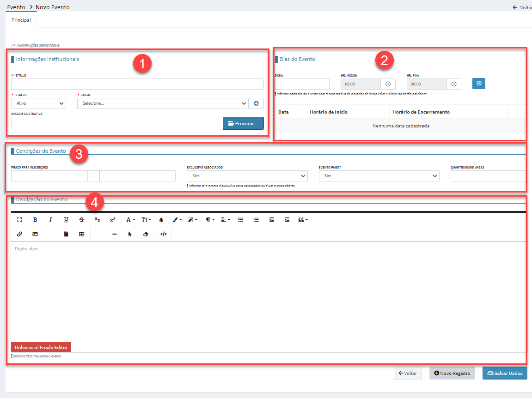The width and height of the screenshot is (532, 398).
Task: Open the Local dropdown showing Selecione
Action: pyautogui.click(x=163, y=103)
